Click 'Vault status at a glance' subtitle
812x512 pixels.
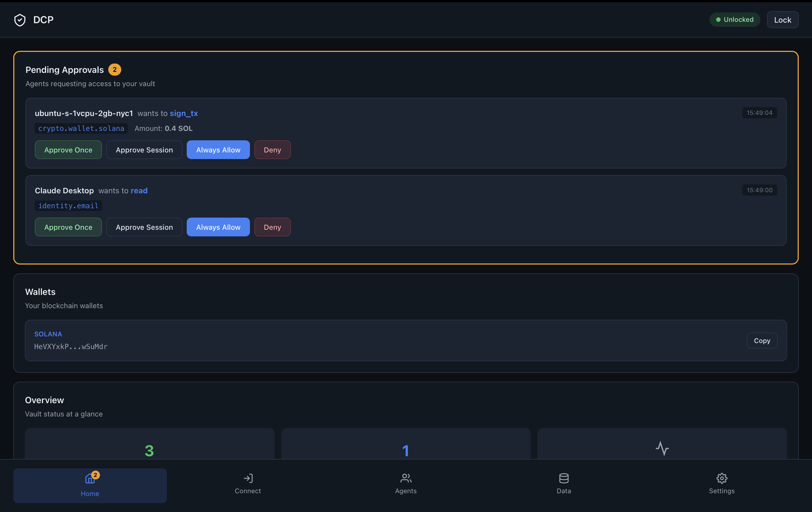(x=64, y=414)
